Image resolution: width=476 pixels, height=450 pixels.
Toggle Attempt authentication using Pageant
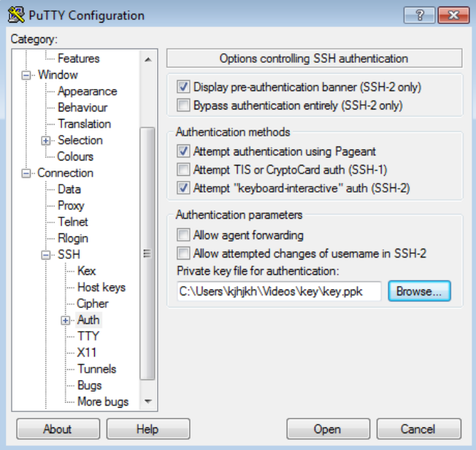[x=183, y=151]
